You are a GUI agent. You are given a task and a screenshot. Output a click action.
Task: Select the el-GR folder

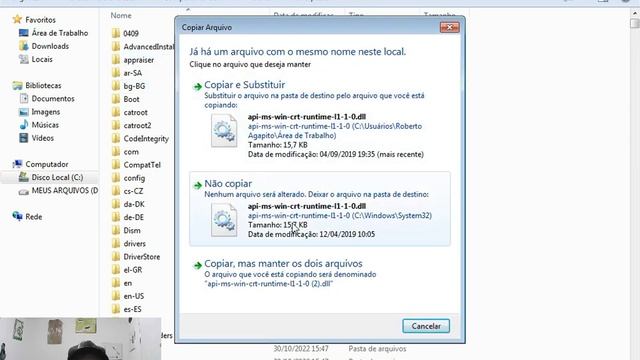133,270
